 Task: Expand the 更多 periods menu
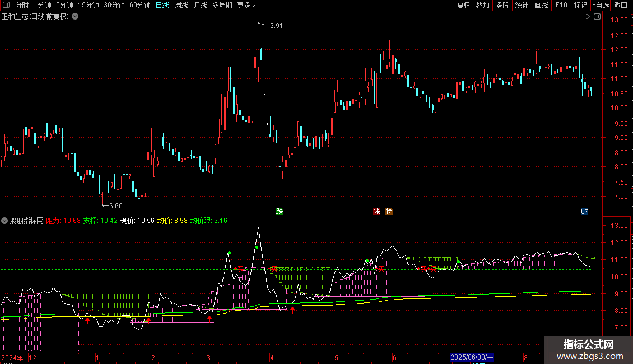(246, 5)
